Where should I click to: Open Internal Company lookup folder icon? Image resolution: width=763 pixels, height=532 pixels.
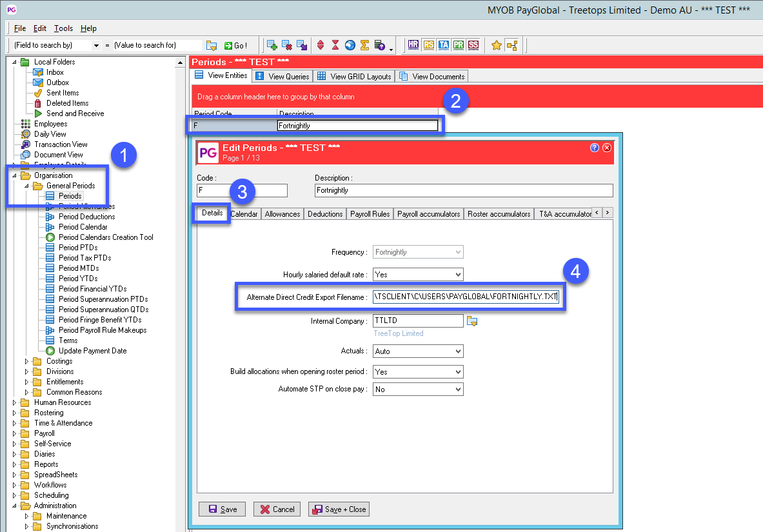click(471, 321)
